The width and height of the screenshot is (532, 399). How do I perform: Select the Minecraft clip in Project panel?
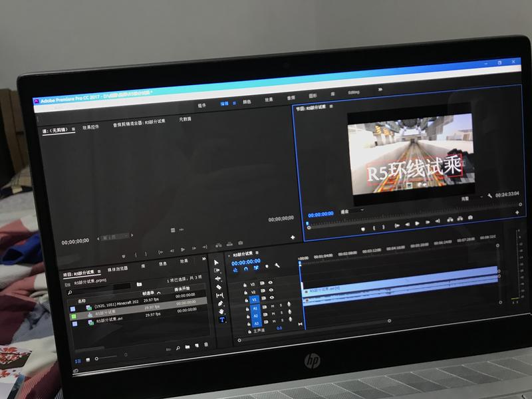(x=116, y=303)
